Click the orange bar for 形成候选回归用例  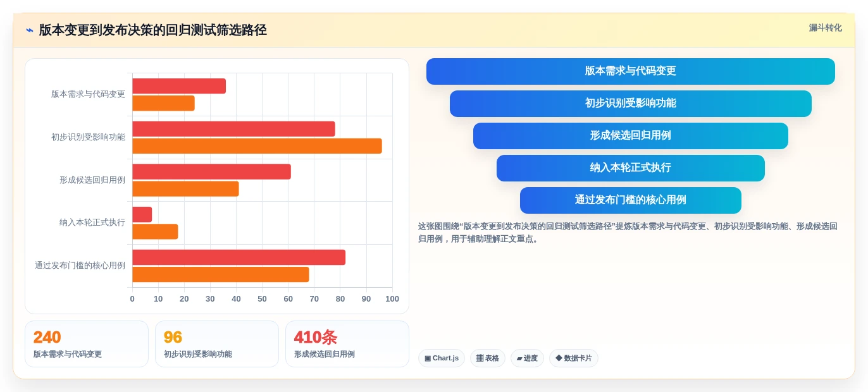[185, 189]
